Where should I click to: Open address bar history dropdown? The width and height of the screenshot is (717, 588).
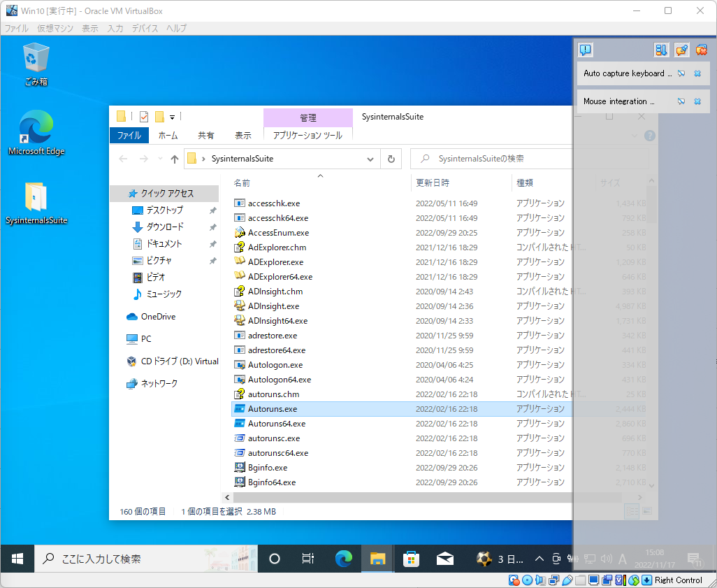point(370,159)
